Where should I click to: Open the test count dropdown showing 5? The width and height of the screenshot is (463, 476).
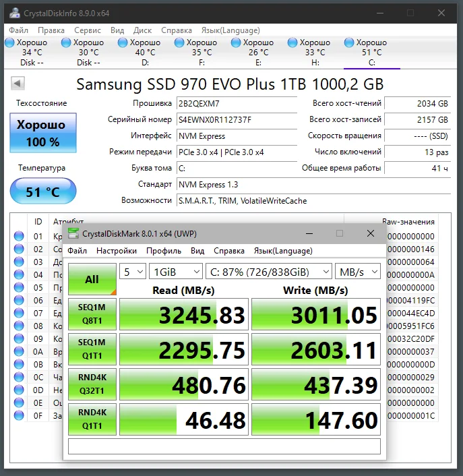pos(133,272)
